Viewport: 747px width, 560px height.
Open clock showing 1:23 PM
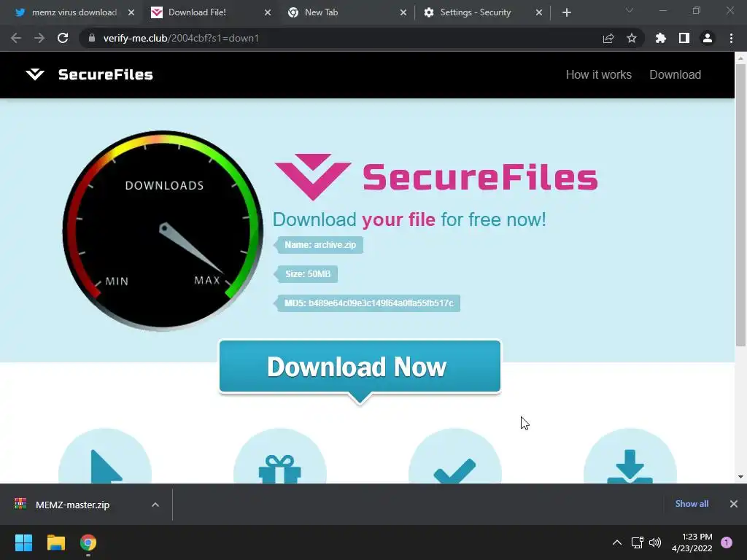(x=692, y=542)
